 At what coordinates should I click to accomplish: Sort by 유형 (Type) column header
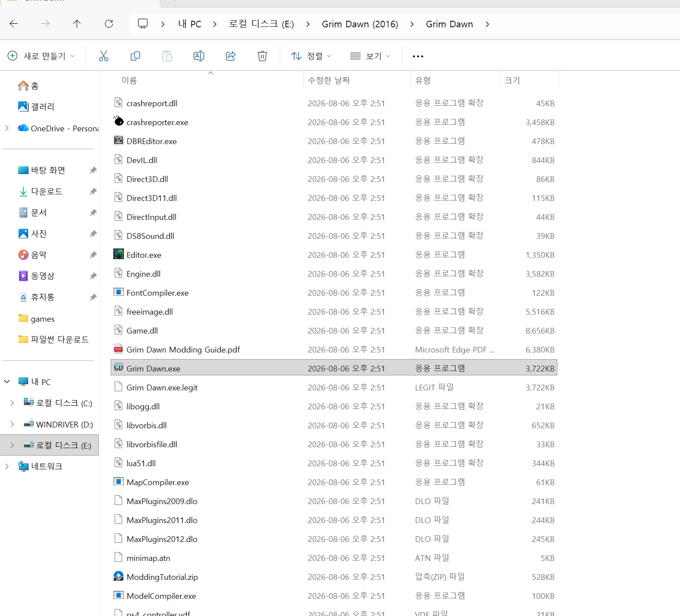[423, 81]
